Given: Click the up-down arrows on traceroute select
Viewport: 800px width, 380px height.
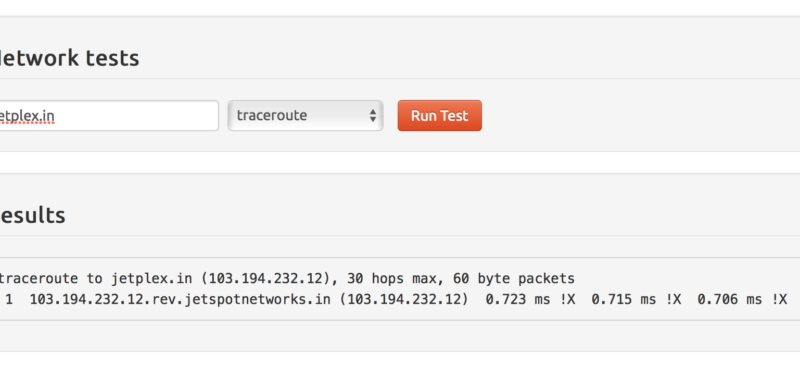Looking at the screenshot, I should coord(373,115).
